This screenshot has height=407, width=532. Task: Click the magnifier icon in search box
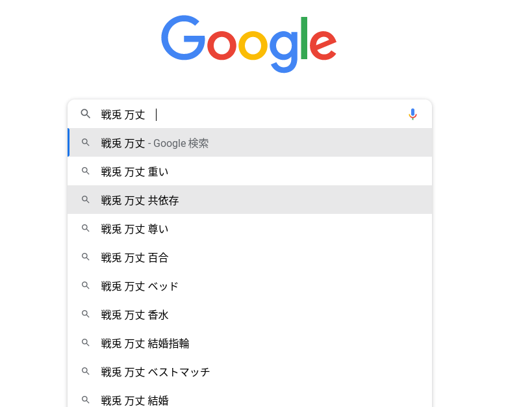click(x=85, y=114)
